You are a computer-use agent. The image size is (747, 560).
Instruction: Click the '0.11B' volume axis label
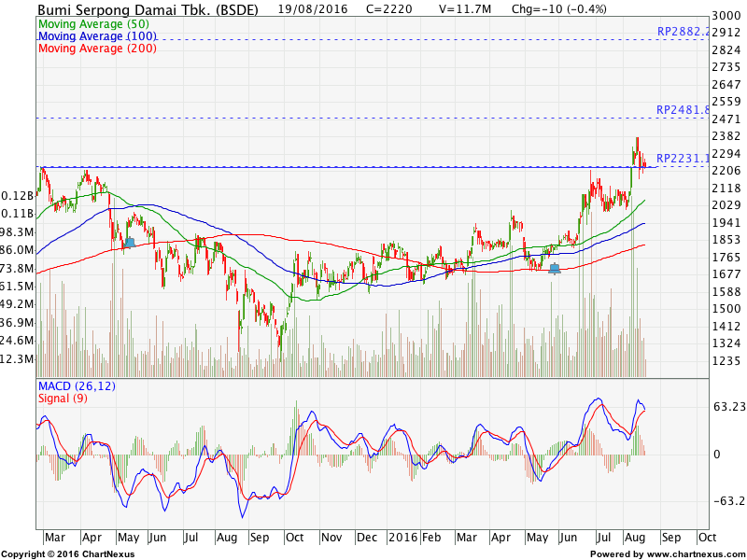coord(18,214)
